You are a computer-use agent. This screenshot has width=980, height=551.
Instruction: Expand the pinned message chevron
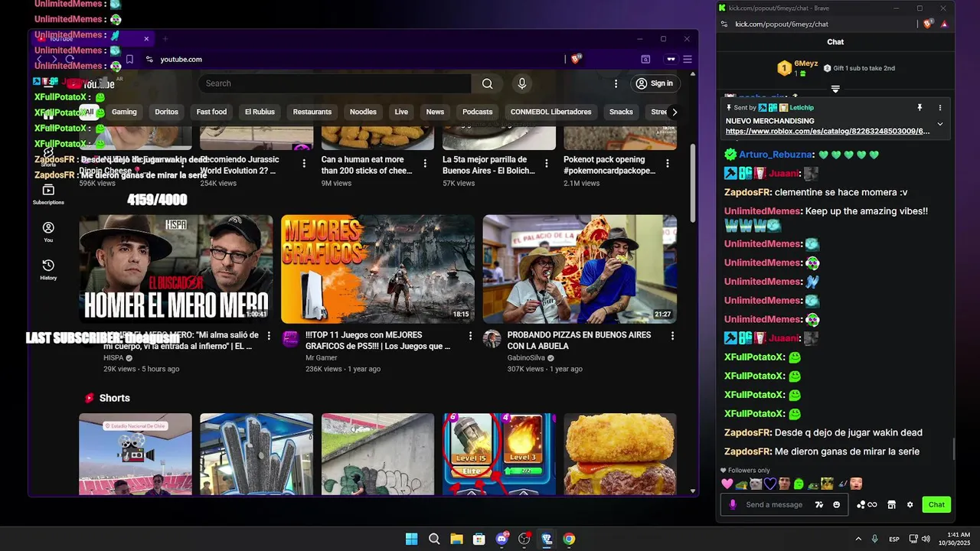[940, 124]
